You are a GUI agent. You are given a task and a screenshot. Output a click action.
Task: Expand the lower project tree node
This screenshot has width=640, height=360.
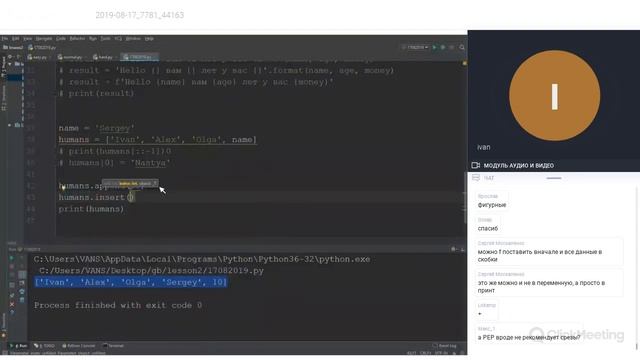point(10,125)
